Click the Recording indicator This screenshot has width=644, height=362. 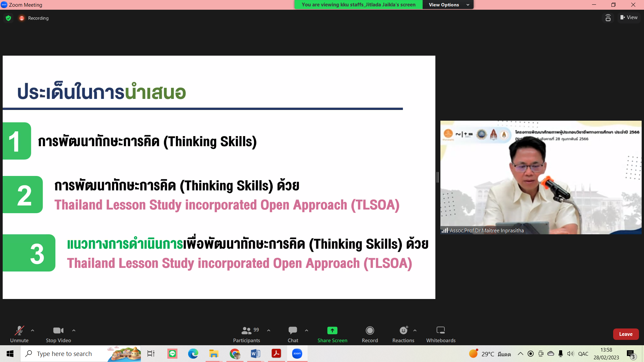pyautogui.click(x=34, y=18)
